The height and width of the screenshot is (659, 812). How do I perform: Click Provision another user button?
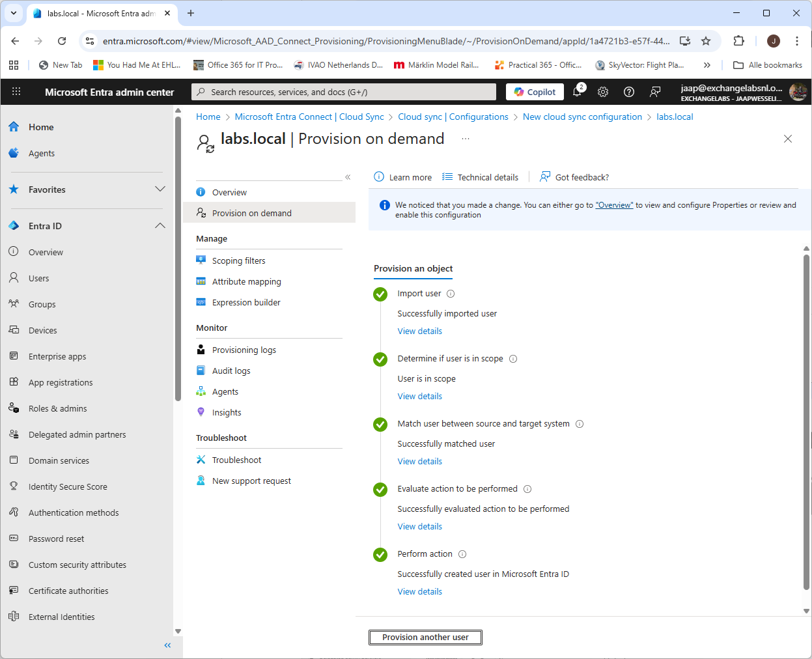tap(425, 638)
